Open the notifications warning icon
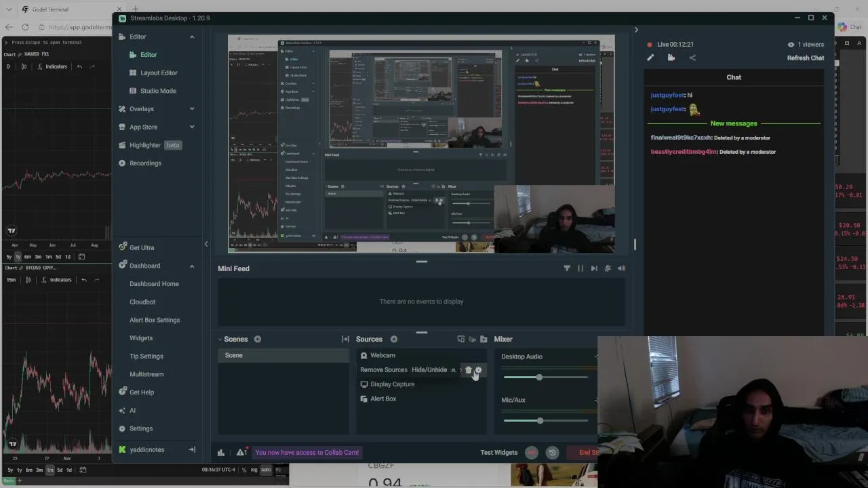The width and height of the screenshot is (868, 488). pos(241,453)
